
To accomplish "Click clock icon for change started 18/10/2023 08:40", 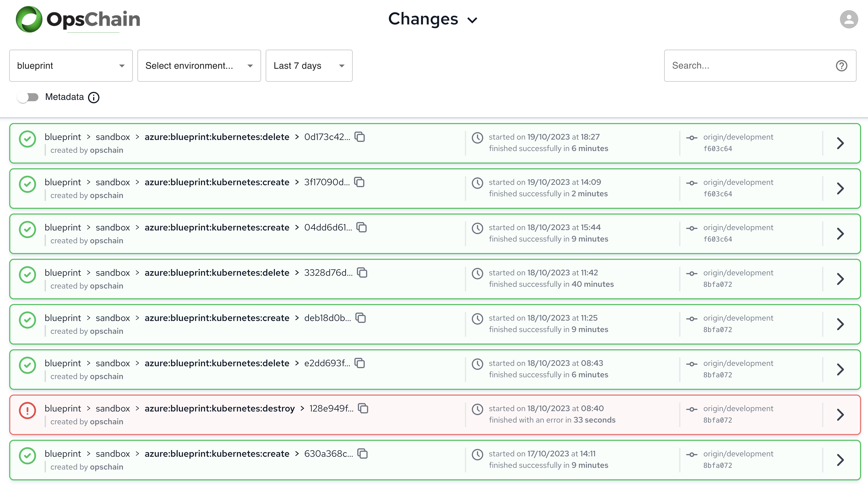I will (478, 410).
